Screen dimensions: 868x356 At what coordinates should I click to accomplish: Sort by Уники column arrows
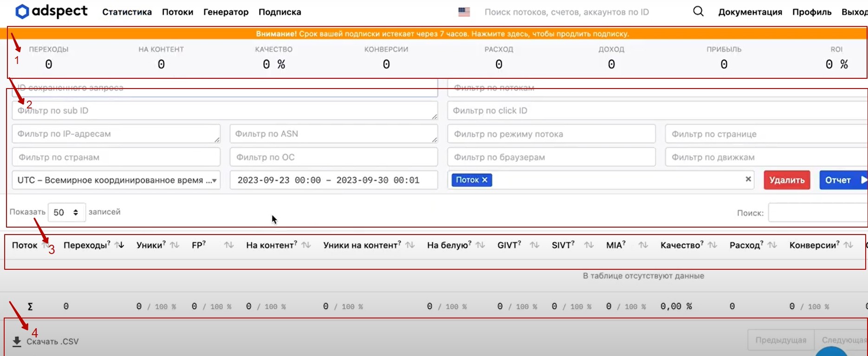coord(175,245)
